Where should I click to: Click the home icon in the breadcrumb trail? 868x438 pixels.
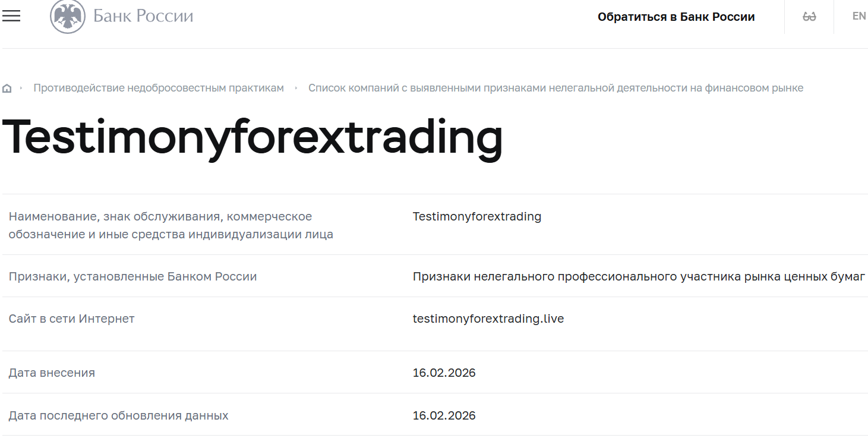[7, 87]
